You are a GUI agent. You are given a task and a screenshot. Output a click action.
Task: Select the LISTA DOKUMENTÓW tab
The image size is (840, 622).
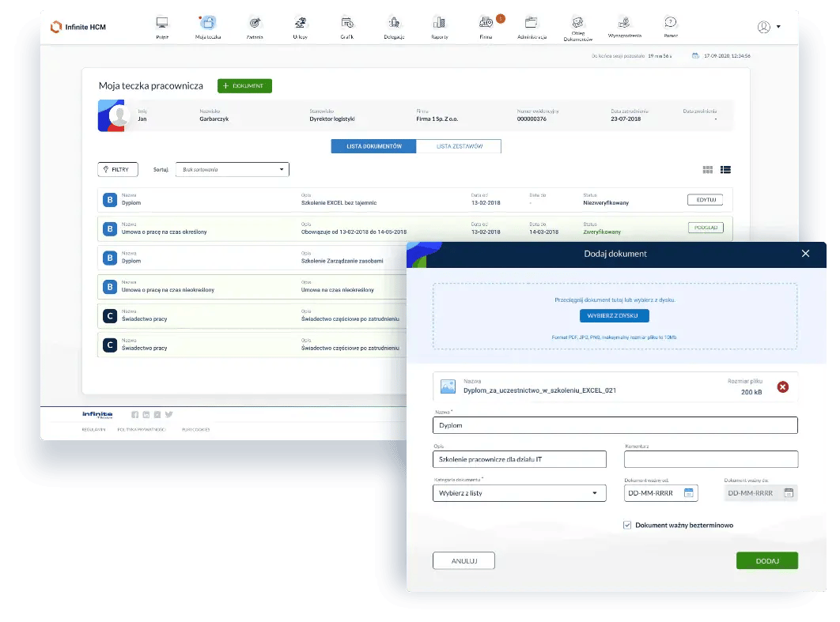pos(373,146)
